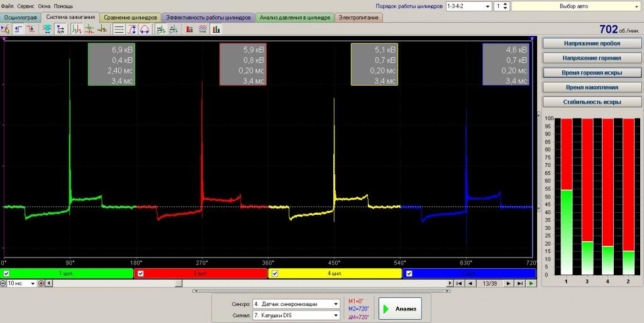Decrease the cylinder number stepper value

tap(506, 9)
